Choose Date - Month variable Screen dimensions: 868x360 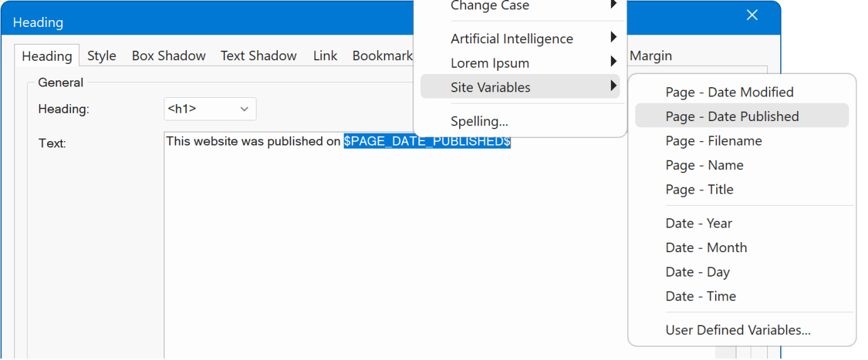tap(706, 248)
